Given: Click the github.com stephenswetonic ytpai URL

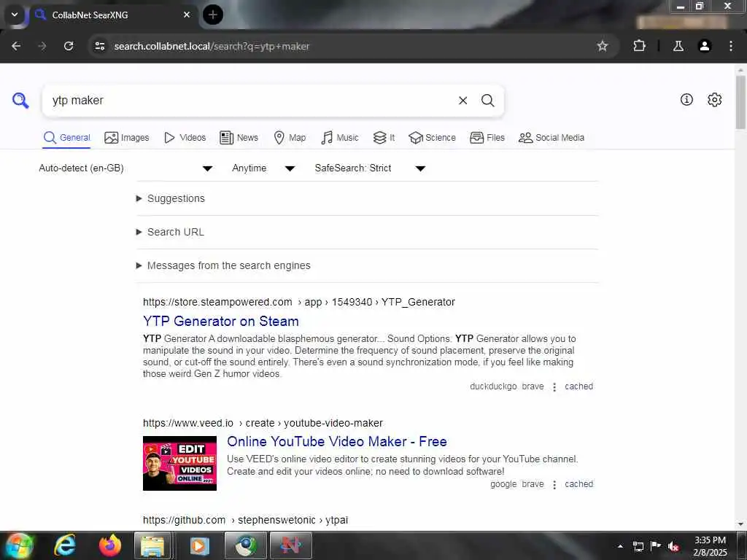Looking at the screenshot, I should tap(245, 520).
